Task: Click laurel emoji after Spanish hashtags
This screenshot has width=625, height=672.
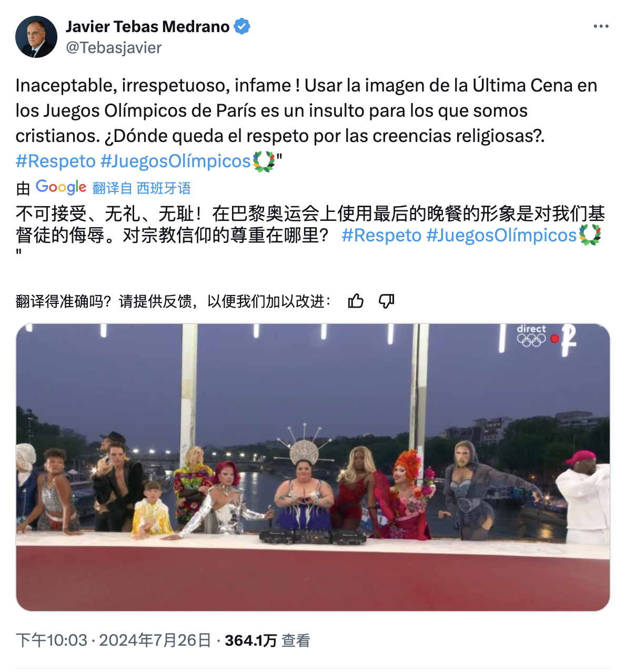Action: click(x=264, y=161)
